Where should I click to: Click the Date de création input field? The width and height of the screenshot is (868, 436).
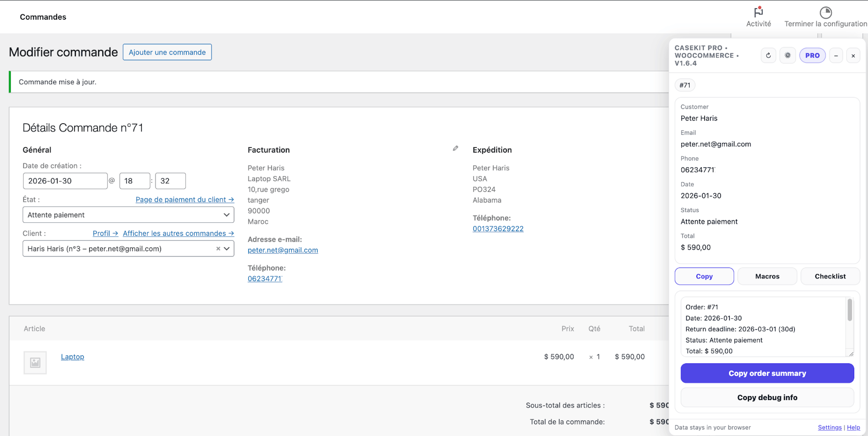coord(65,181)
